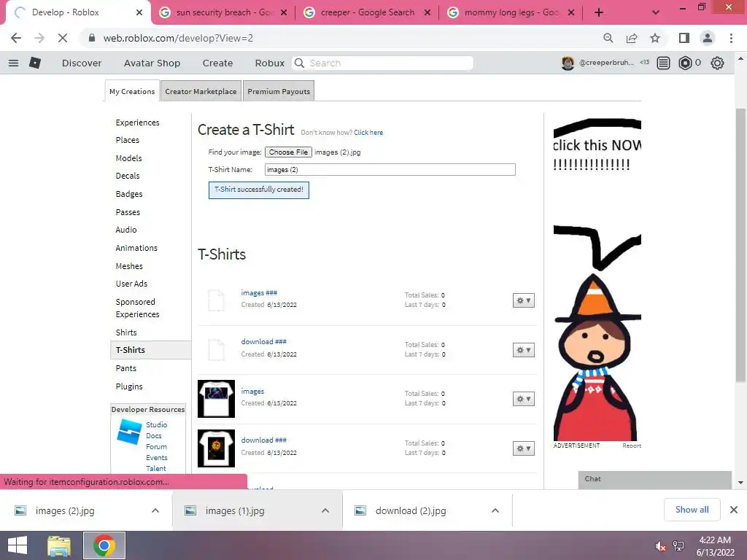Open the Chrome zoom magnifier icon

608,38
